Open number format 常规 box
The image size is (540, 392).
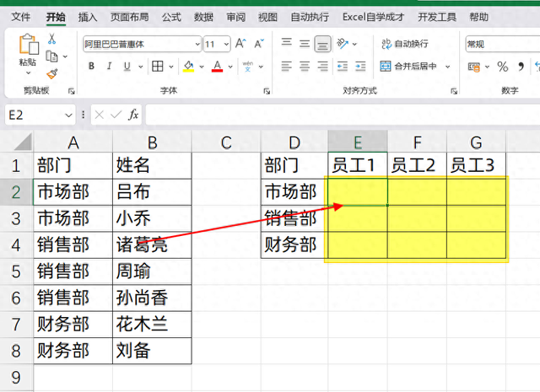pyautogui.click(x=503, y=44)
